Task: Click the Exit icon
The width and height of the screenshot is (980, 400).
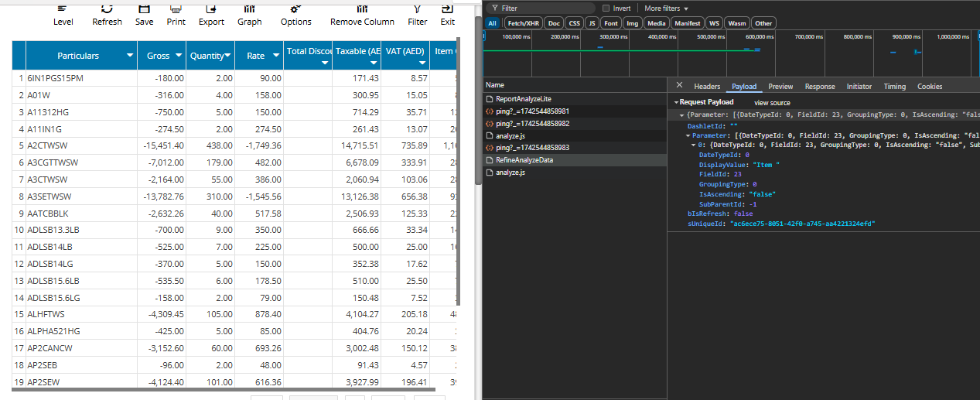Action: click(x=447, y=9)
